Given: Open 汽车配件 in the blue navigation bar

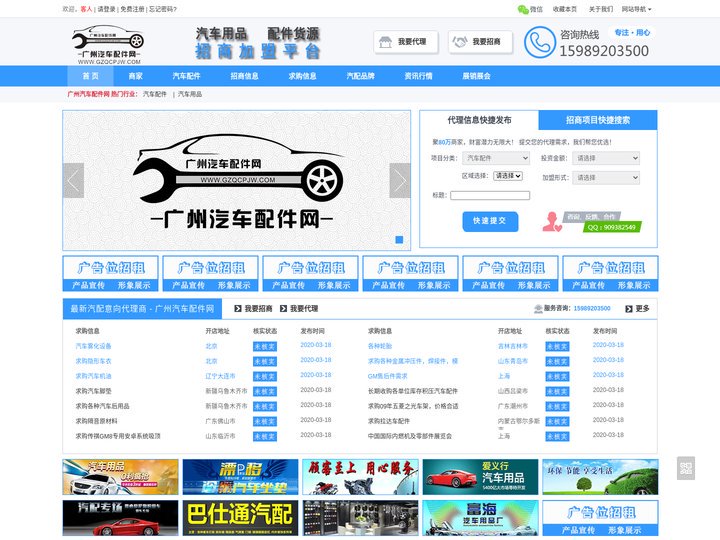Looking at the screenshot, I should [x=186, y=76].
